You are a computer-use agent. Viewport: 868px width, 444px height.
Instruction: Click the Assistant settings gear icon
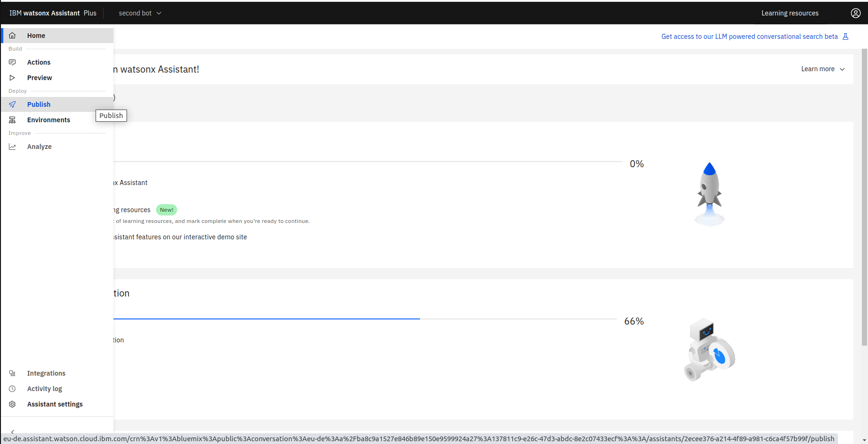tap(12, 404)
